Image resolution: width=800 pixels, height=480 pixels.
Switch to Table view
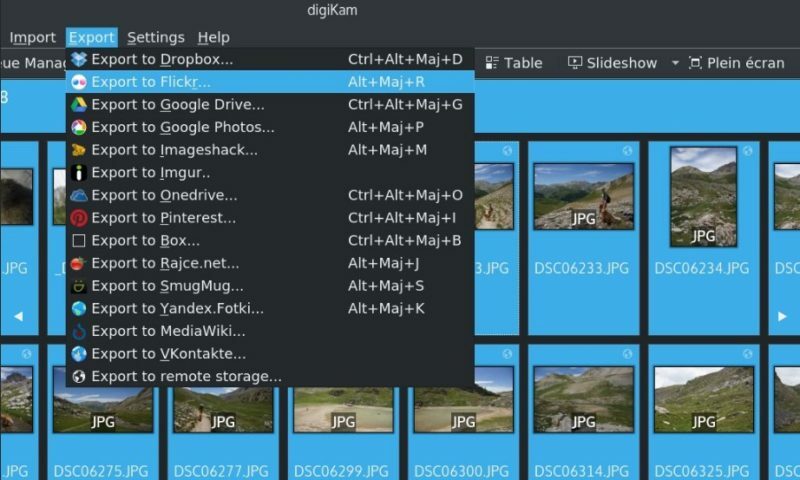coord(514,63)
